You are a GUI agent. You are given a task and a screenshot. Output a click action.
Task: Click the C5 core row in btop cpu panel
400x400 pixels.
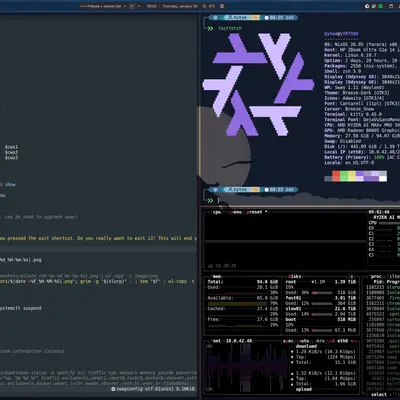(x=384, y=255)
